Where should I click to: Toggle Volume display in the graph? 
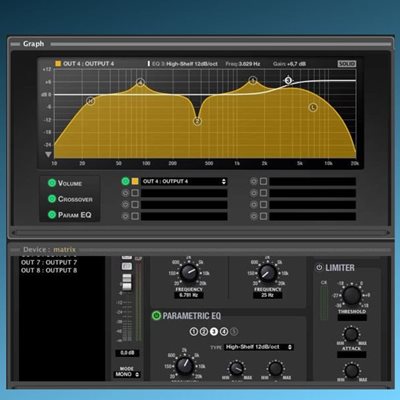[x=52, y=183]
